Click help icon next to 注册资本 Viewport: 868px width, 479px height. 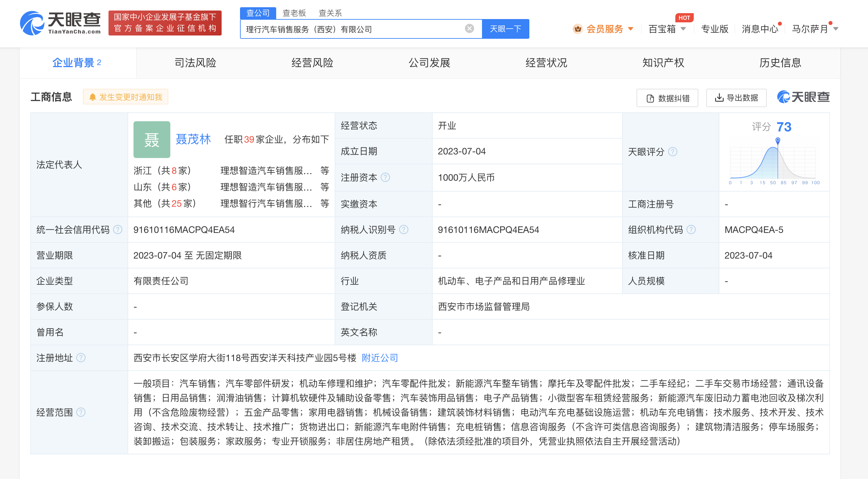[x=385, y=177]
